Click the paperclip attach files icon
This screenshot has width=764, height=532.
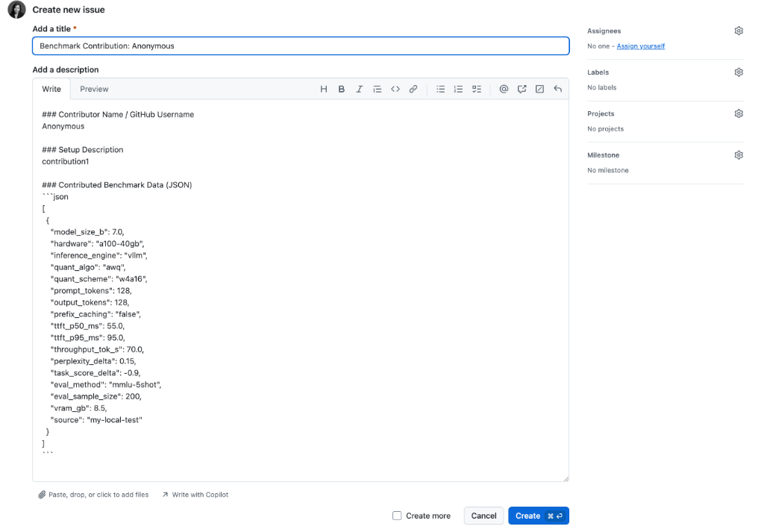point(42,495)
